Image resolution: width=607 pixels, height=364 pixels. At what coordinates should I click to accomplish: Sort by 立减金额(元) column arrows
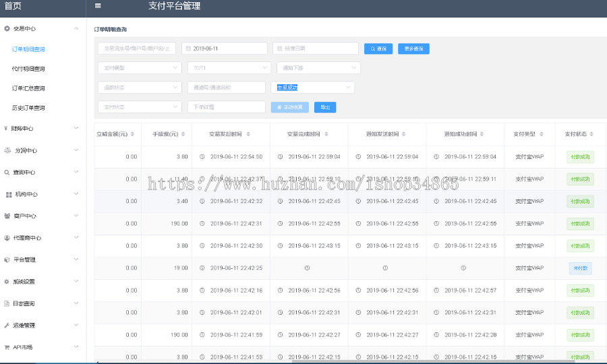tap(132, 134)
